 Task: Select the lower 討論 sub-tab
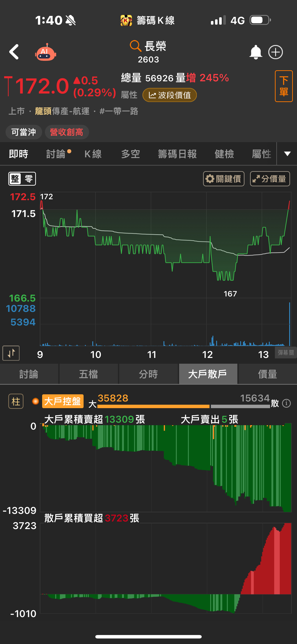click(x=29, y=374)
